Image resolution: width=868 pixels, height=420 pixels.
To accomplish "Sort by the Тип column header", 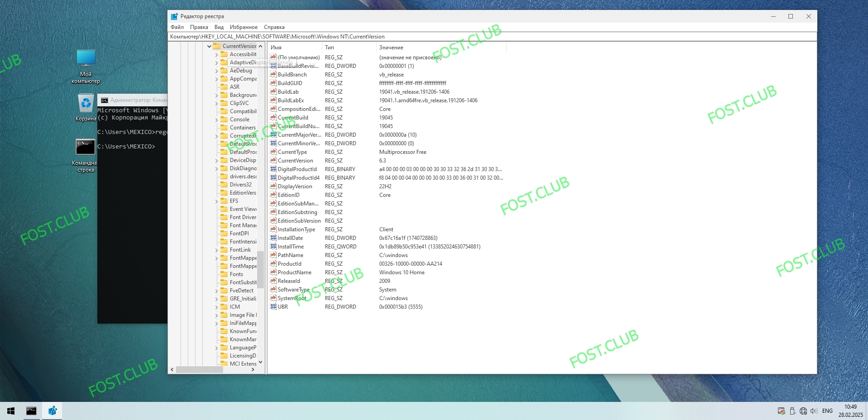I will click(x=349, y=47).
